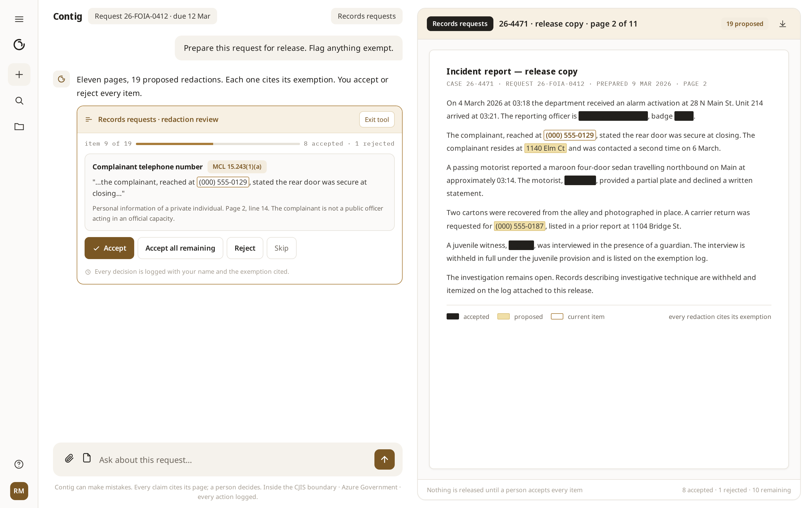The height and width of the screenshot is (508, 812).
Task: Click the Contig logo icon in sidebar
Action: 19,45
